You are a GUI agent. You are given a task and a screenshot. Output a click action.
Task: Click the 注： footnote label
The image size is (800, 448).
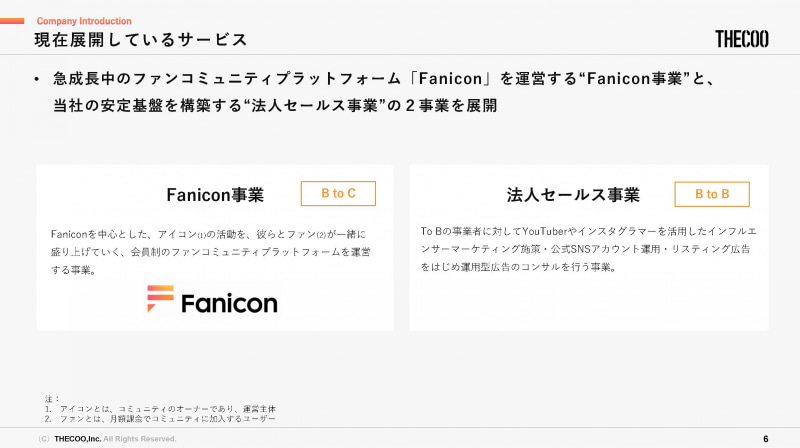53,399
